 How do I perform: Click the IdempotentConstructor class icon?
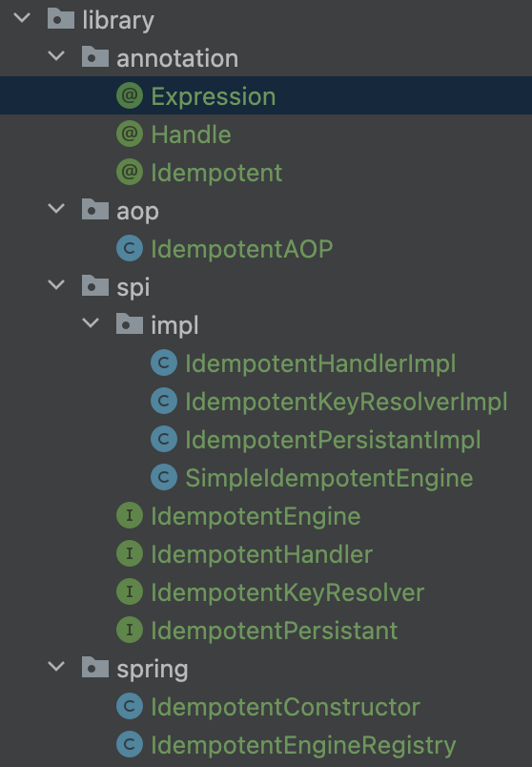click(130, 706)
